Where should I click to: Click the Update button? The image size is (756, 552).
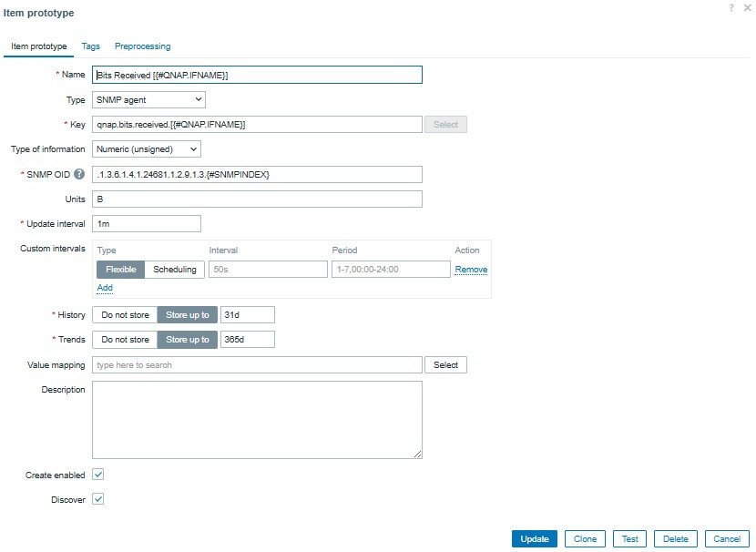(x=535, y=539)
